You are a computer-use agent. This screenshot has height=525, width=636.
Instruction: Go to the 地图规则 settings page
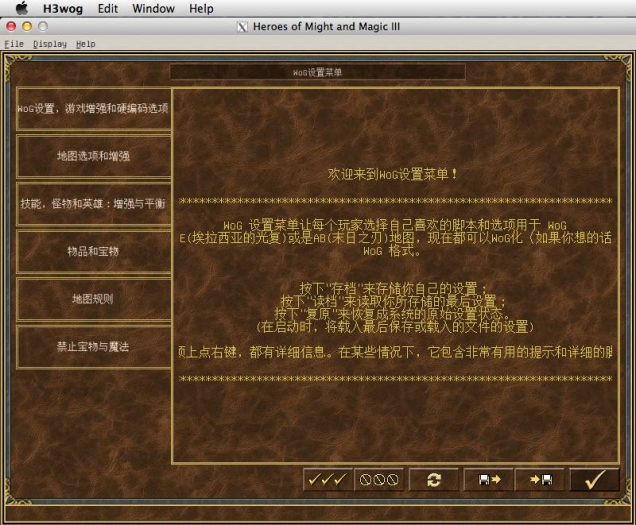click(x=92, y=298)
